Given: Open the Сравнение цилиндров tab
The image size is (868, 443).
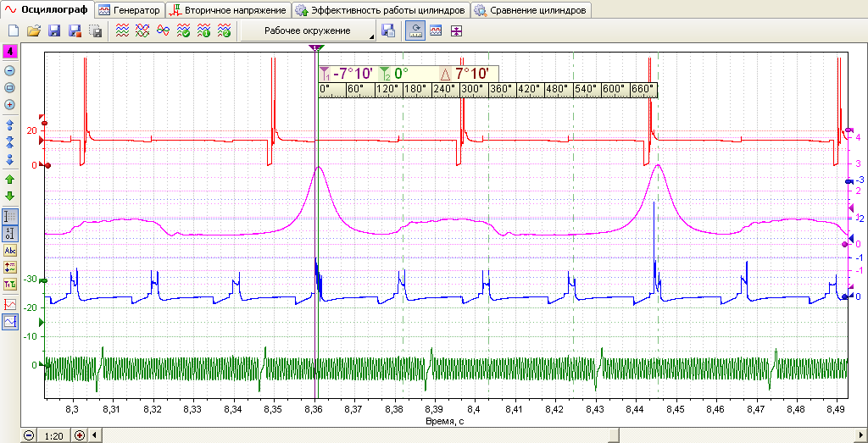Looking at the screenshot, I should click(531, 10).
